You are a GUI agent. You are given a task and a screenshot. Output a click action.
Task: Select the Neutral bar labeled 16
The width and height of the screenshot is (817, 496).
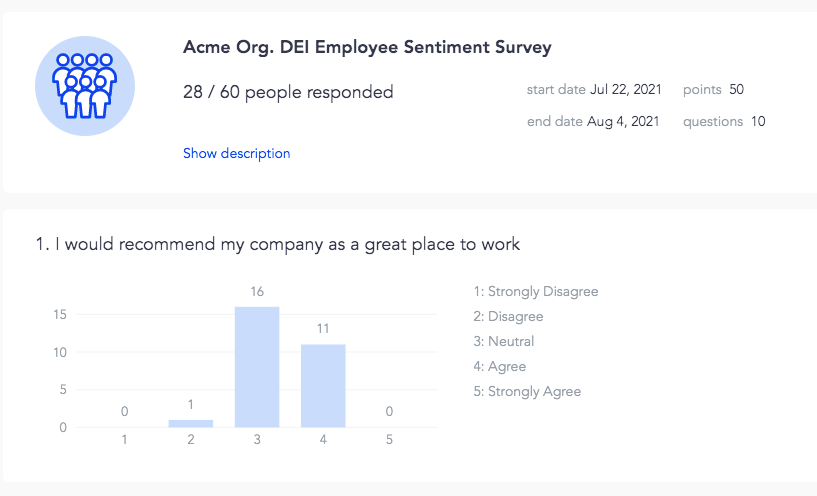click(x=257, y=367)
